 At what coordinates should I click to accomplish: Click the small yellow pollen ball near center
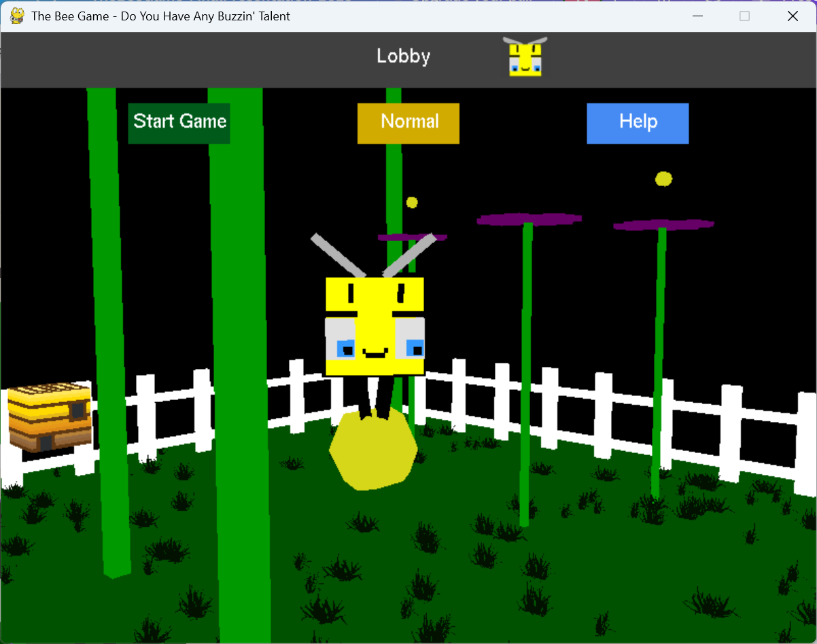[412, 202]
